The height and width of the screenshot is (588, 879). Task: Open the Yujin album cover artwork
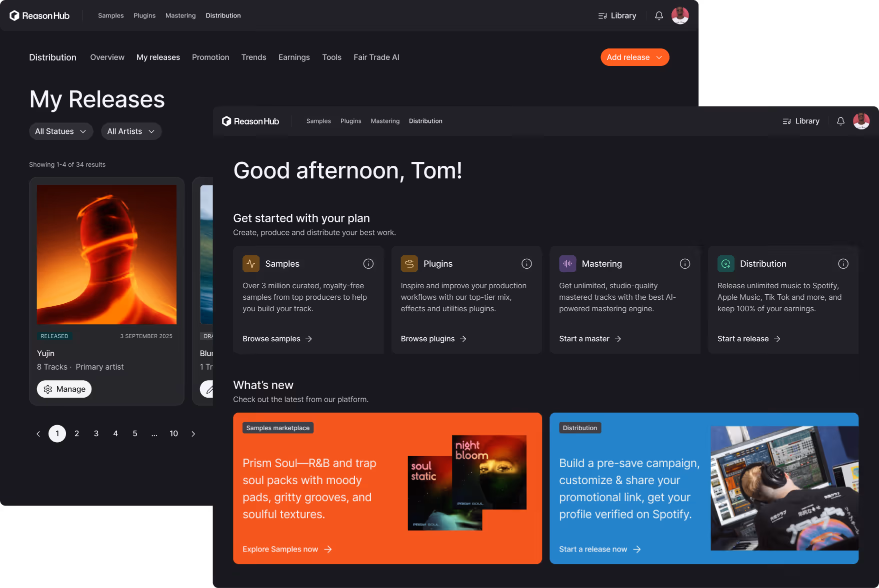pyautogui.click(x=106, y=255)
